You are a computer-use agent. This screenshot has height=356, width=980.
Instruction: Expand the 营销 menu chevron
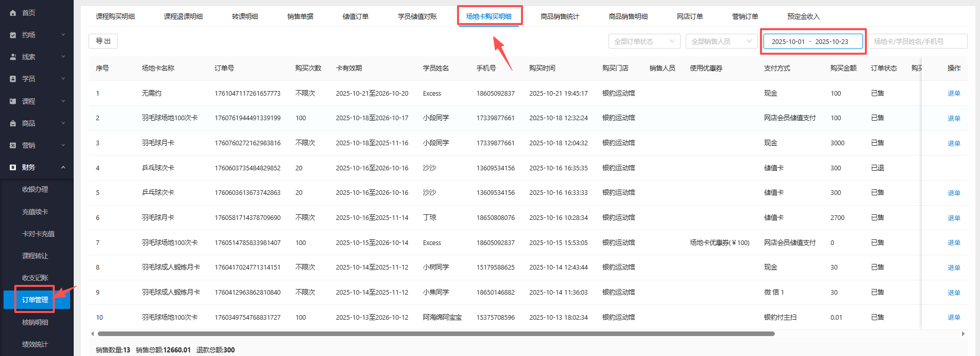[63, 145]
